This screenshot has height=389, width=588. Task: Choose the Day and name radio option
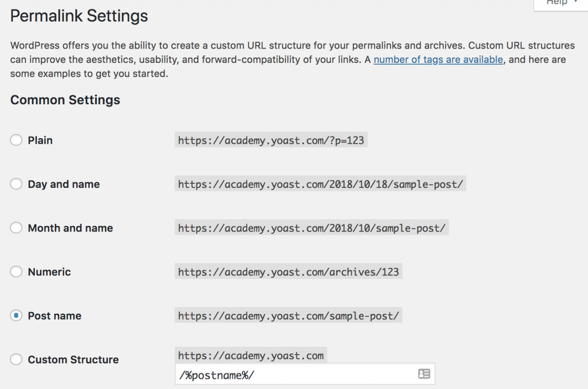(16, 184)
